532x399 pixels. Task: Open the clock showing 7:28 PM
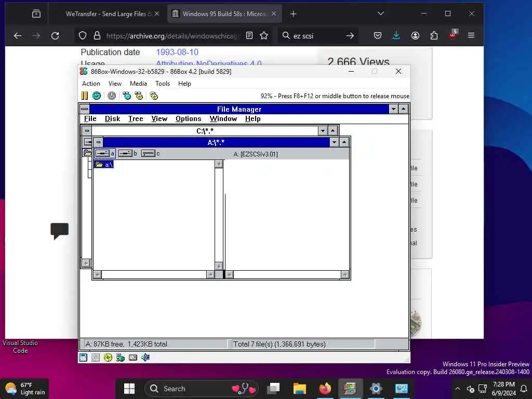pos(503,389)
